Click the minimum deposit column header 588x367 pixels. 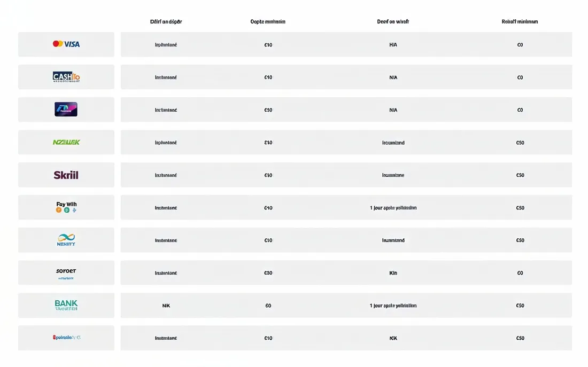tap(268, 22)
